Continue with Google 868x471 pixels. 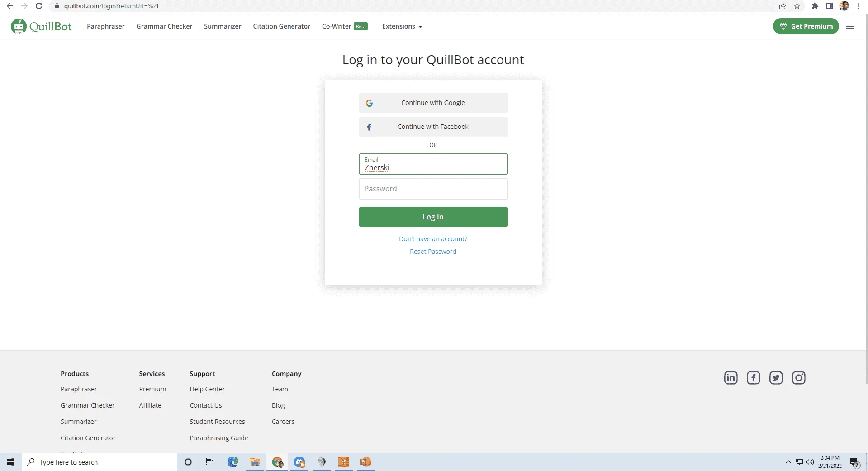(x=433, y=103)
